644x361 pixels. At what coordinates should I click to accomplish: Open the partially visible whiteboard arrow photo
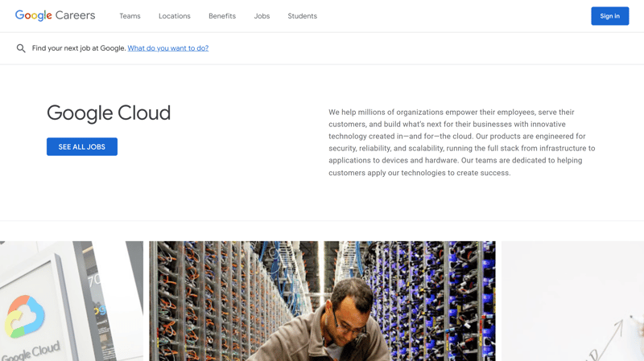(572, 302)
